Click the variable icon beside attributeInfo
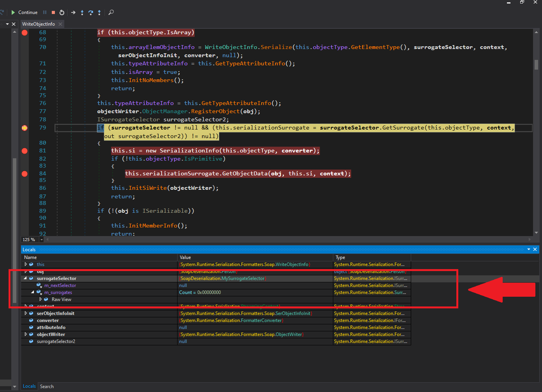 tap(31, 327)
